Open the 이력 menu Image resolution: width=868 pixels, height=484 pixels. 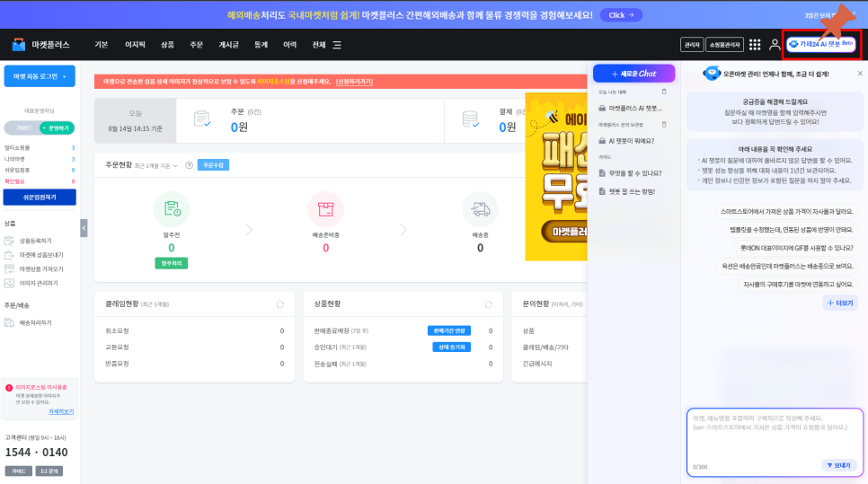click(x=289, y=45)
